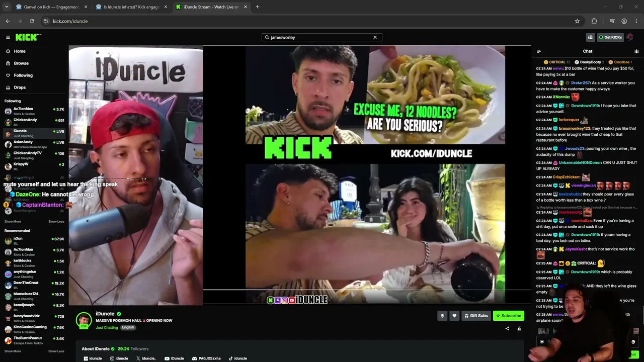Open JayneKush's chat user card
The width and height of the screenshot is (644, 362).
point(575,249)
